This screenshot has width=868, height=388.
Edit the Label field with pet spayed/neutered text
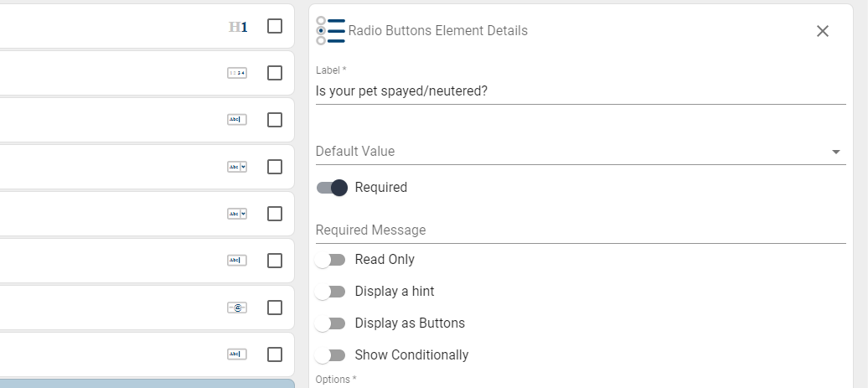click(581, 91)
